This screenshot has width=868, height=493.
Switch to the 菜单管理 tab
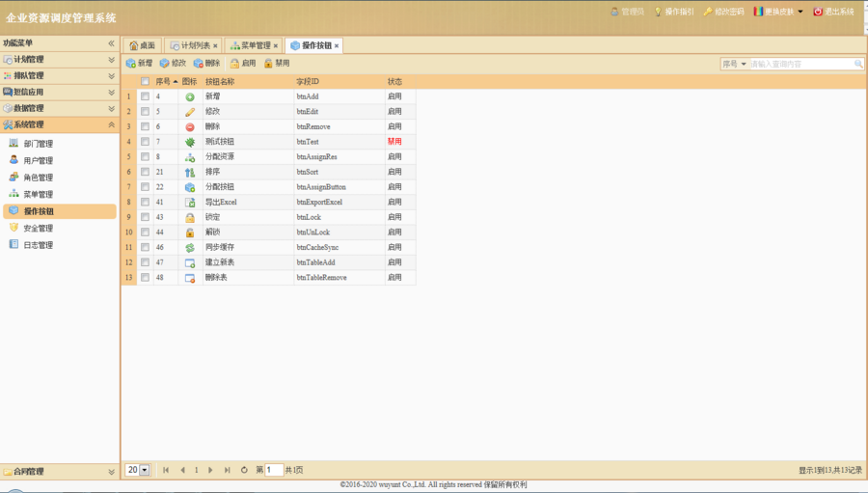pyautogui.click(x=251, y=45)
